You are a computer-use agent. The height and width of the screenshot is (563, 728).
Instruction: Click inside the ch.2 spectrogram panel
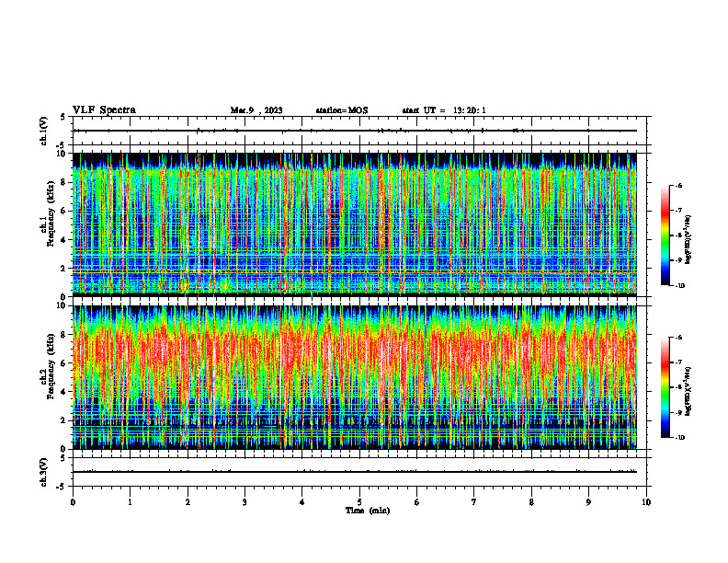click(355, 377)
